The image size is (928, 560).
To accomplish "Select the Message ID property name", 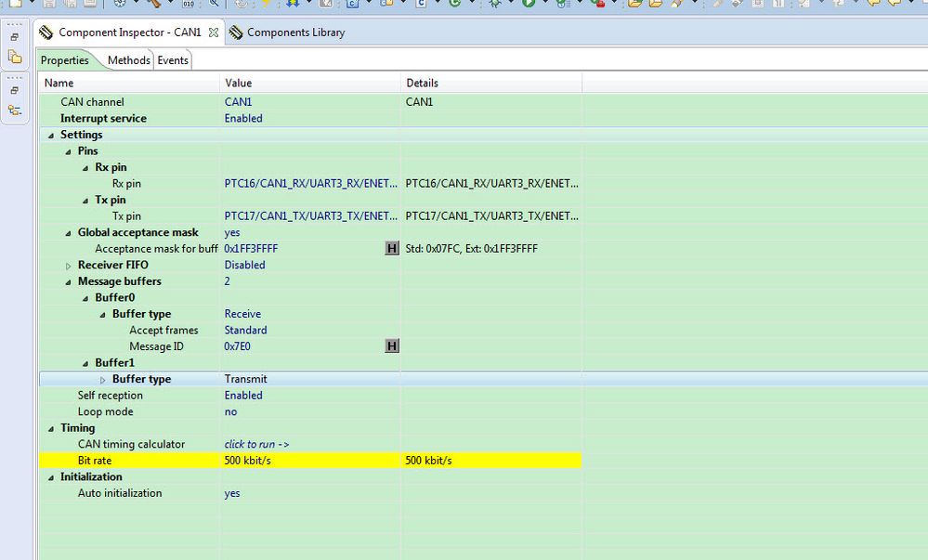I will [x=156, y=346].
